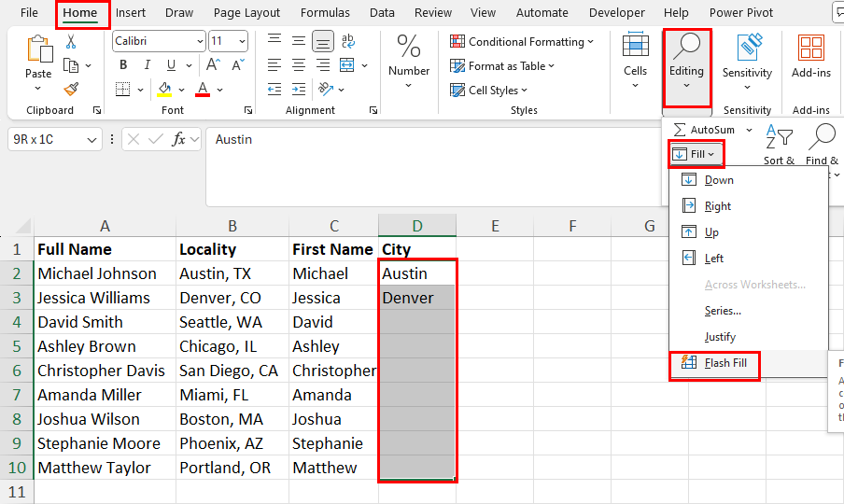Open the font size dropdown
This screenshot has width=844, height=504.
(x=242, y=41)
